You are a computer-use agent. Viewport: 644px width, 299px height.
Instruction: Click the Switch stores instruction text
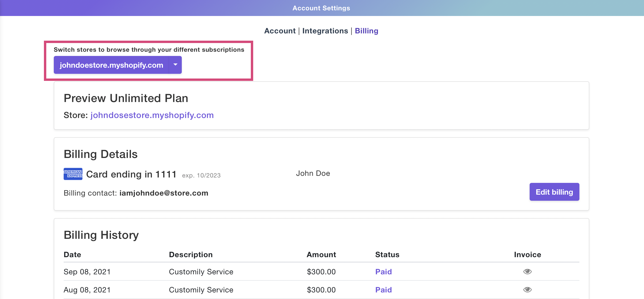point(149,50)
